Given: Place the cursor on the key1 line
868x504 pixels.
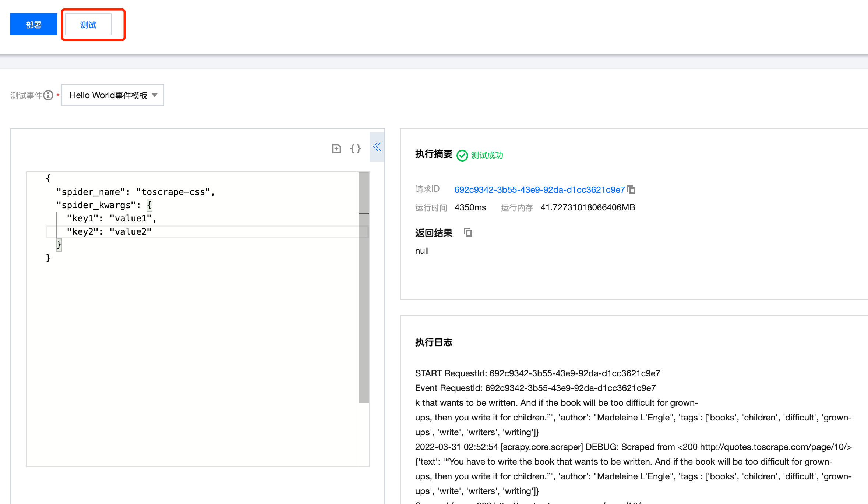Looking at the screenshot, I should tap(110, 218).
